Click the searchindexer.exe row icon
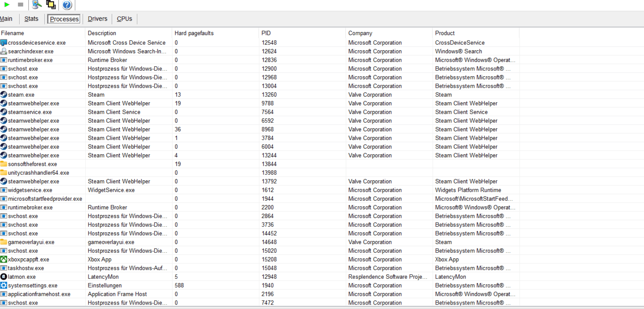Viewport: 644px width, 309px height. [x=3, y=51]
